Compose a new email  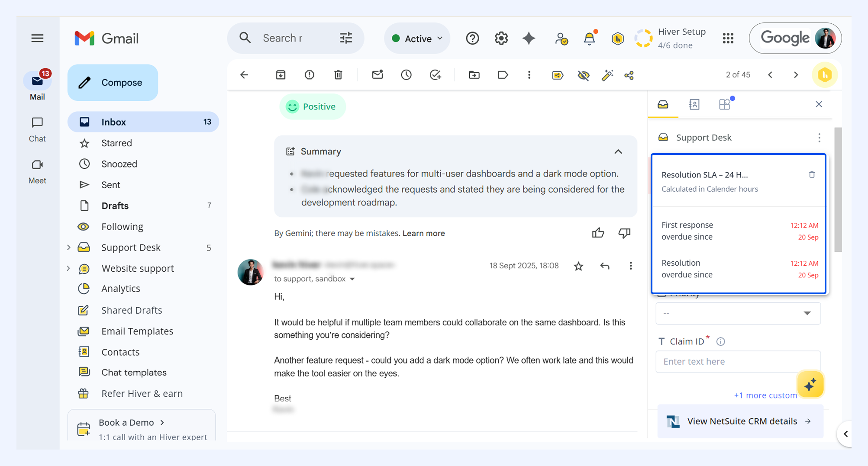pyautogui.click(x=113, y=83)
